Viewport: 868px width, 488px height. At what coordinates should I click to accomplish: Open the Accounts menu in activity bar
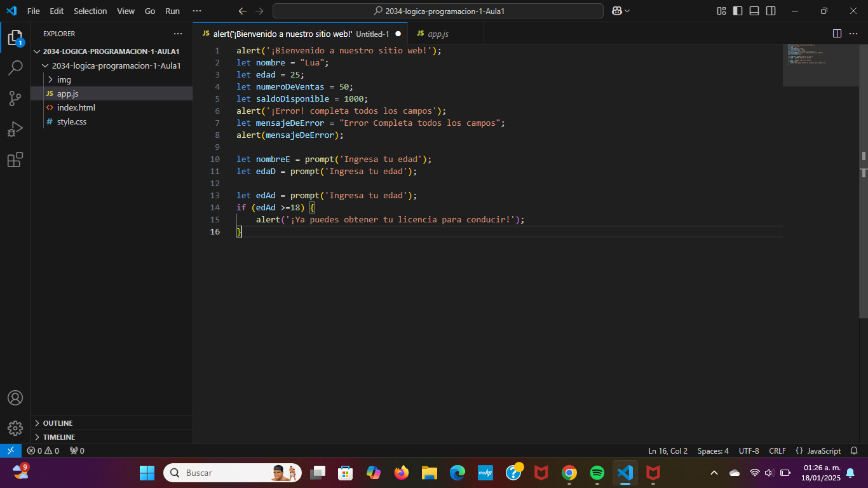coord(15,398)
